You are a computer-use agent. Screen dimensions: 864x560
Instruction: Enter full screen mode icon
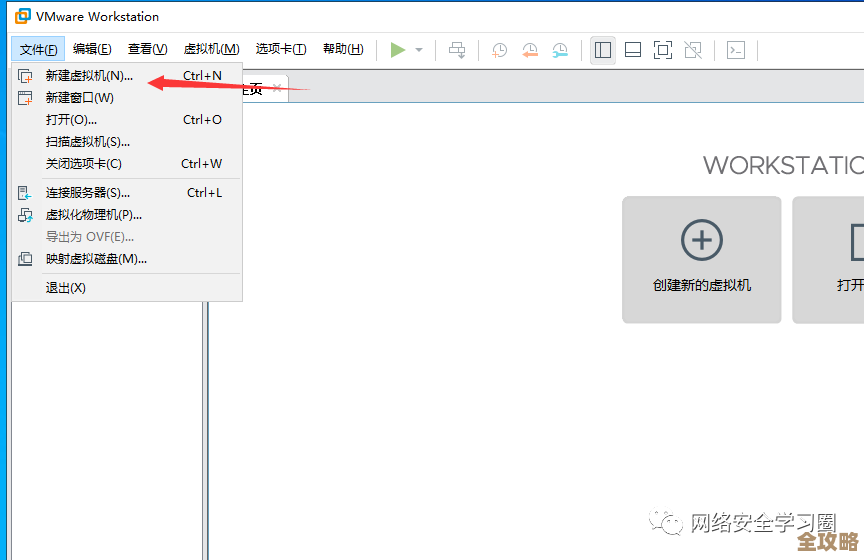click(662, 50)
